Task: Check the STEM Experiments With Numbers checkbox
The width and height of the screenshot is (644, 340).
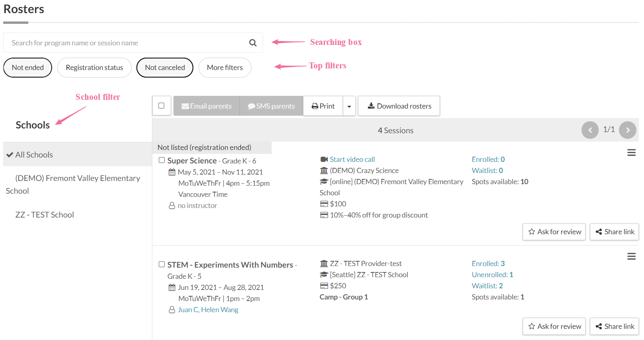Action: coord(162,264)
